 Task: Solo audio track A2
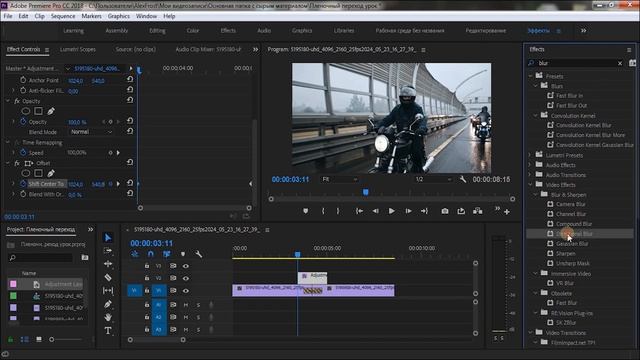(198, 317)
